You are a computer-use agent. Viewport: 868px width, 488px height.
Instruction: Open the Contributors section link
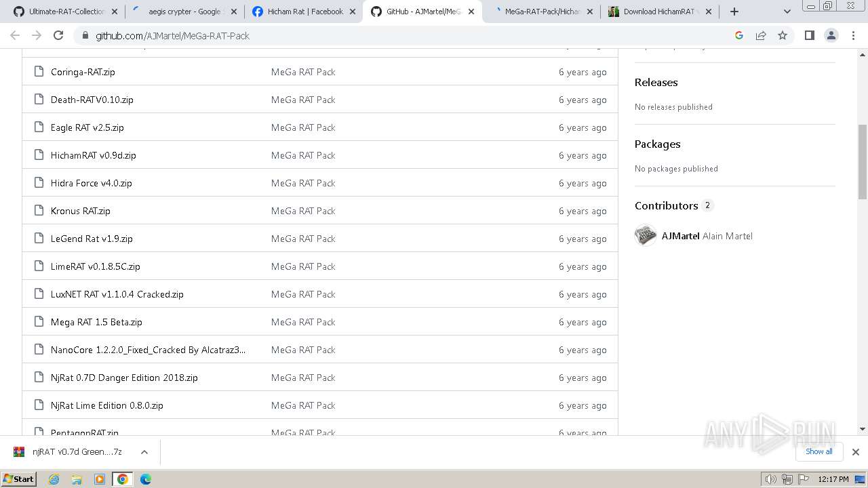(x=673, y=205)
